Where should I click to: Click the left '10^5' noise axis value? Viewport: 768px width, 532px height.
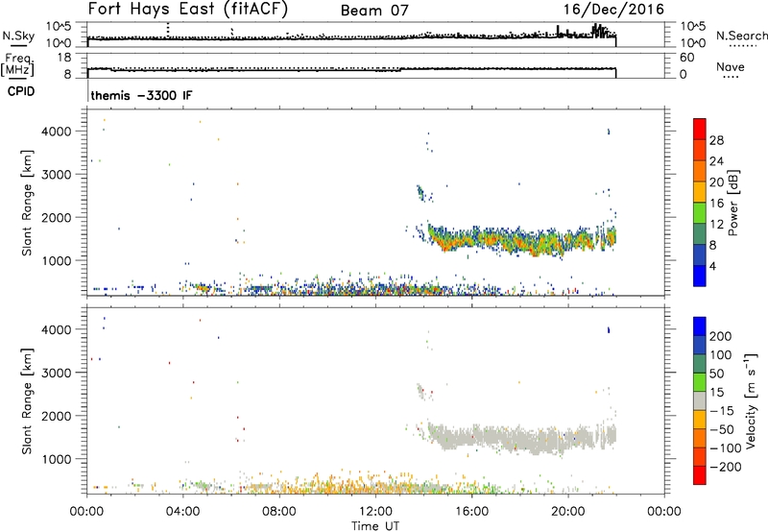[59, 27]
